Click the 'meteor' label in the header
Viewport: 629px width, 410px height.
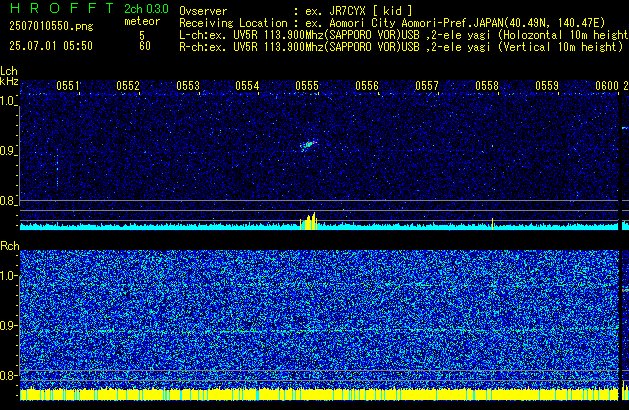tap(142, 21)
